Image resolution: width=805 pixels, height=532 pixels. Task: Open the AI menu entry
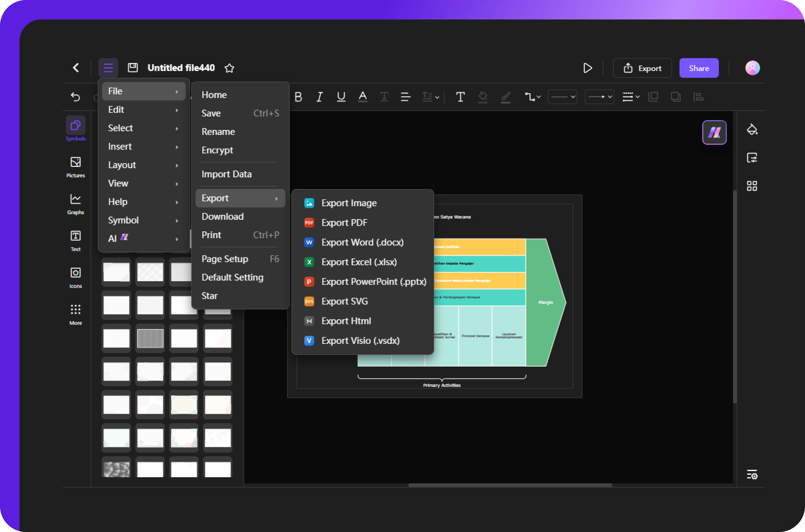[144, 238]
